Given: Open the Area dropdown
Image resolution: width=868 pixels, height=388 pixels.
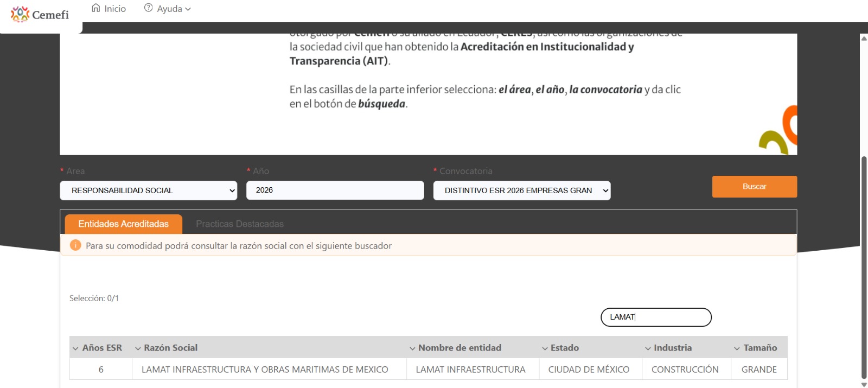Looking at the screenshot, I should pyautogui.click(x=148, y=190).
